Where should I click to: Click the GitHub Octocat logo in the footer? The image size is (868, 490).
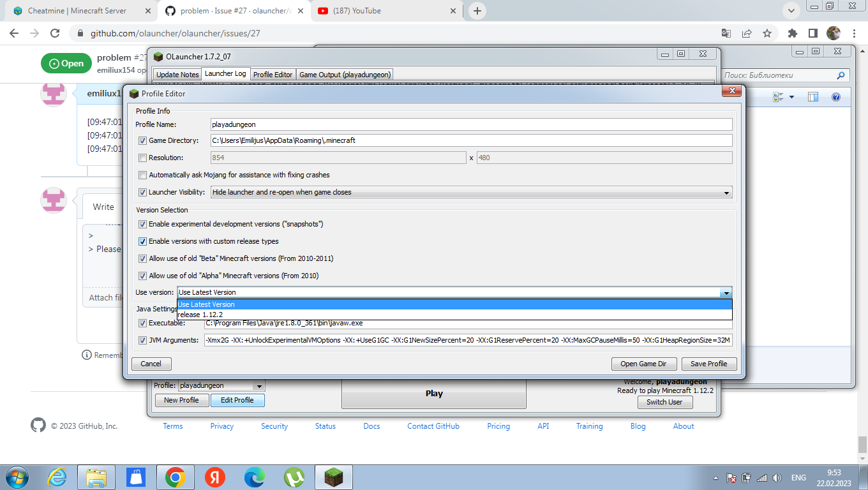point(38,426)
